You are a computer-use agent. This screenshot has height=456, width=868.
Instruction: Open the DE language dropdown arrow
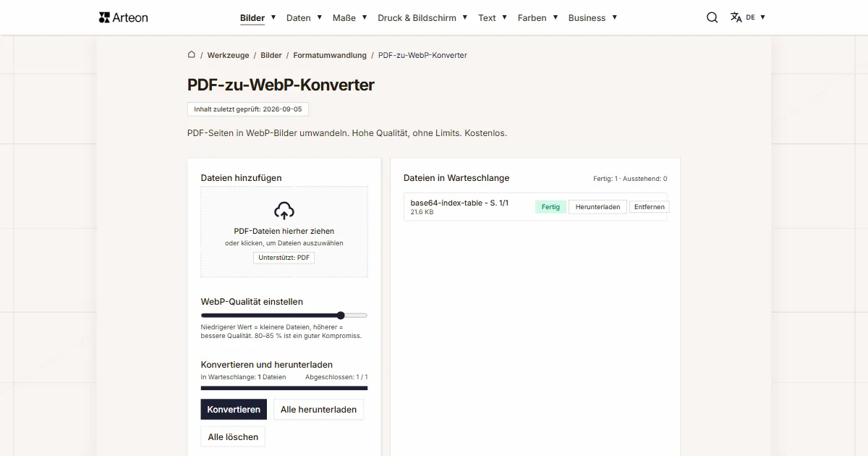click(762, 17)
